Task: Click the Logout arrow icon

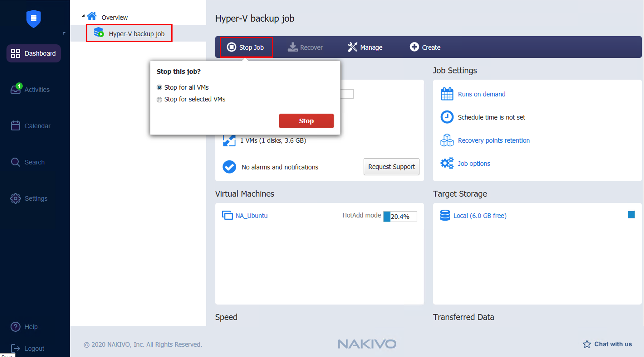Action: point(15,348)
